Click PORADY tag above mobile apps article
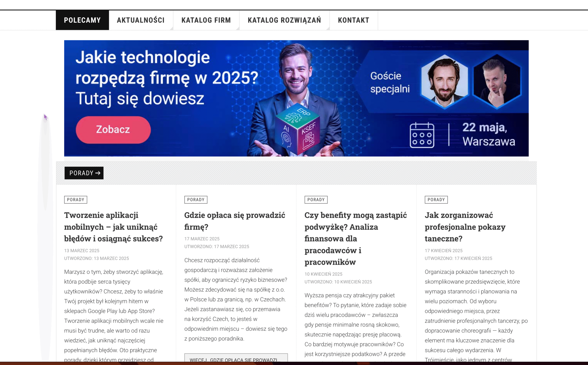This screenshot has height=365, width=588. (x=76, y=200)
